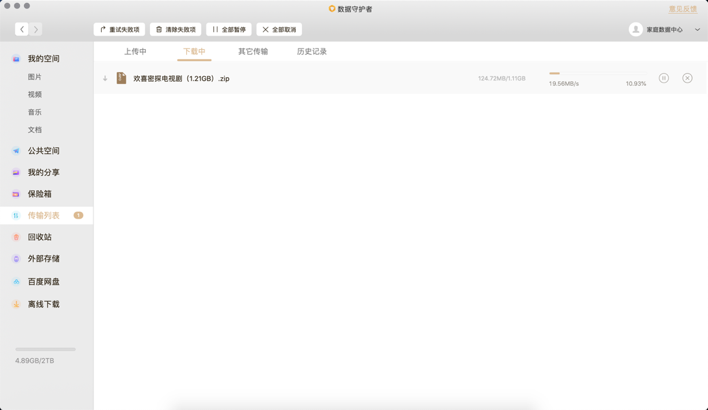Viewport: 708px width, 410px height.
Task: Open 外部存储 external storage
Action: [43, 259]
